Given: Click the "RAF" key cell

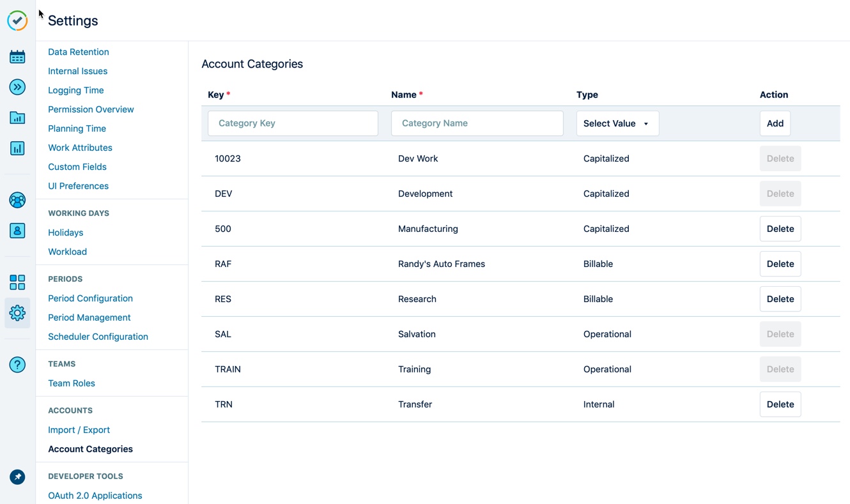Looking at the screenshot, I should (223, 264).
